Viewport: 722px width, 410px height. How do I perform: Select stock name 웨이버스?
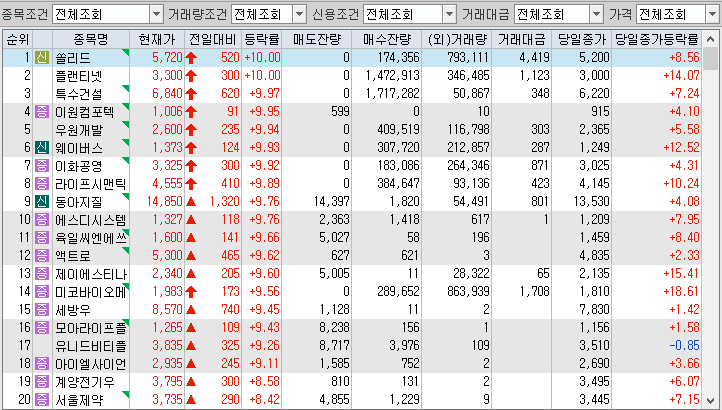pos(78,147)
